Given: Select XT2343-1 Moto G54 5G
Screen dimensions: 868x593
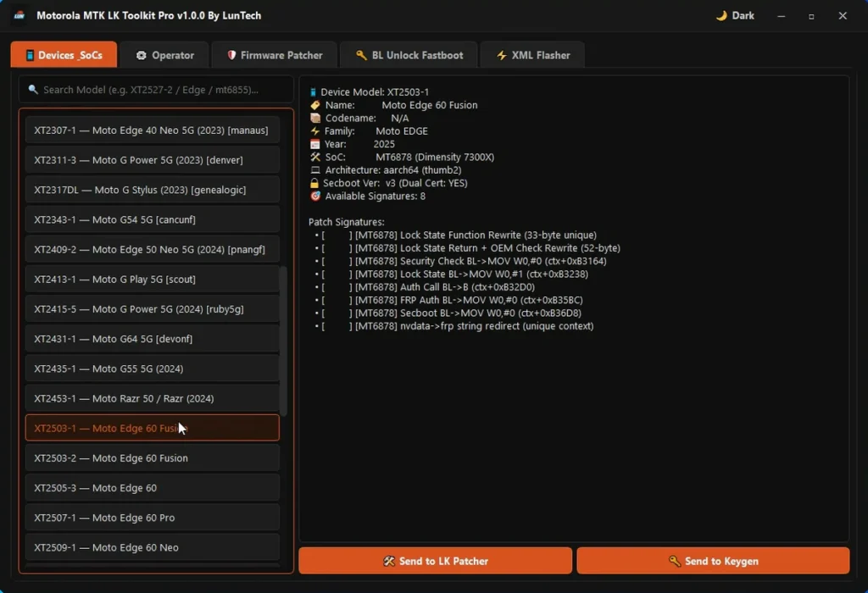Looking at the screenshot, I should (x=153, y=219).
